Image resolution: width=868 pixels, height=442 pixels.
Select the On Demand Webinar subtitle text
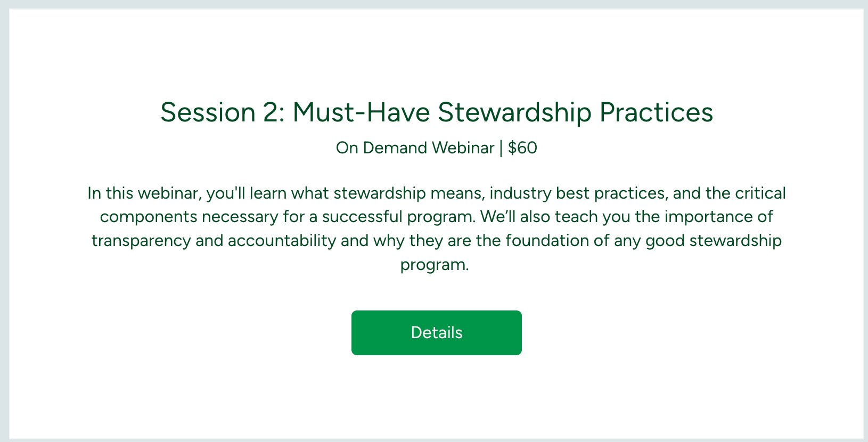pos(415,148)
